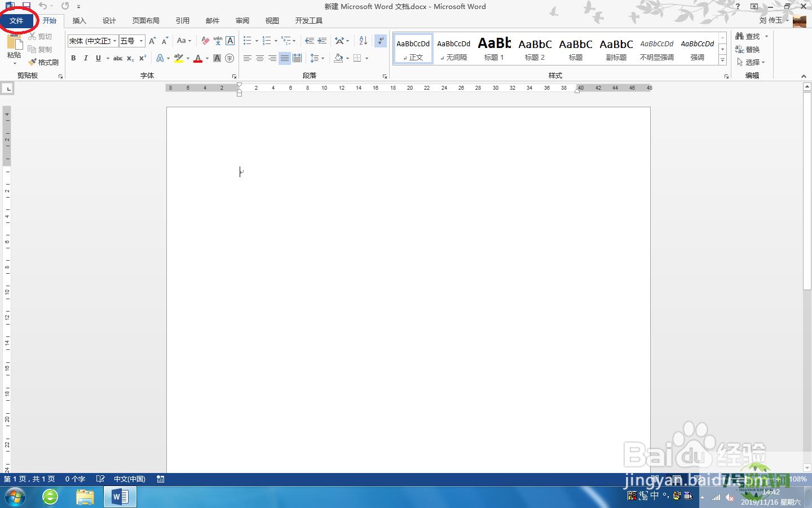The image size is (812, 508).
Task: Select Justify alignment
Action: tap(285, 58)
